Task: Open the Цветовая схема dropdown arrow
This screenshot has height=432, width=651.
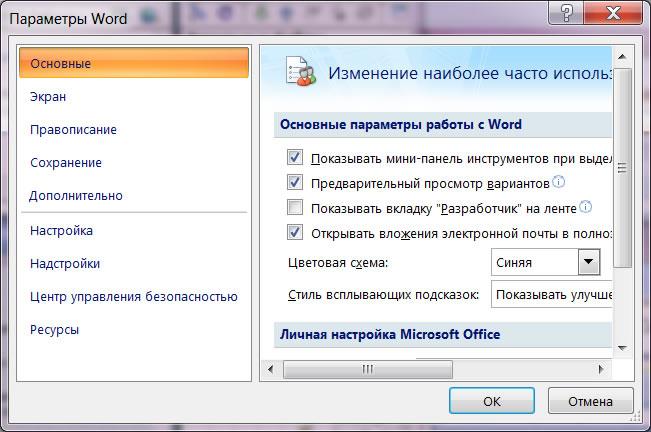Action: (x=588, y=262)
